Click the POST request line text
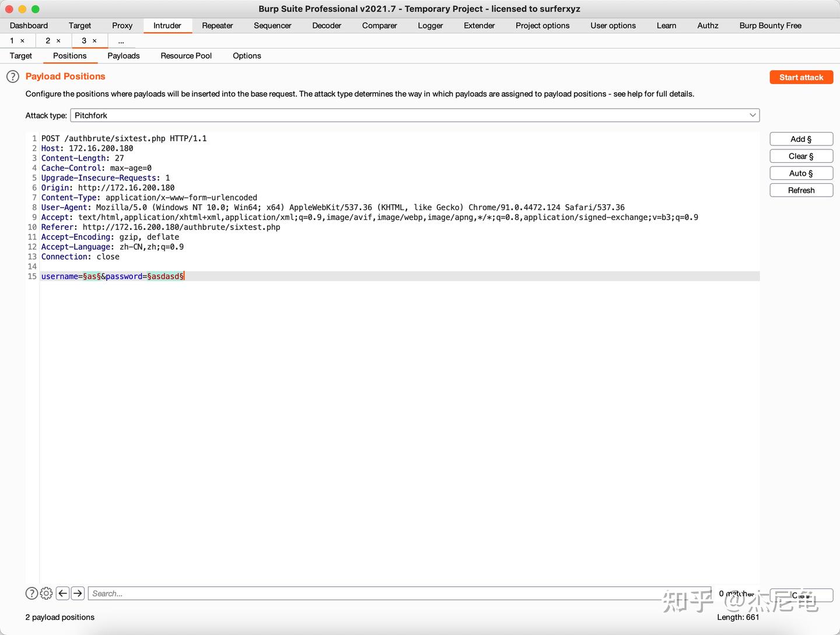840x635 pixels. (x=124, y=138)
